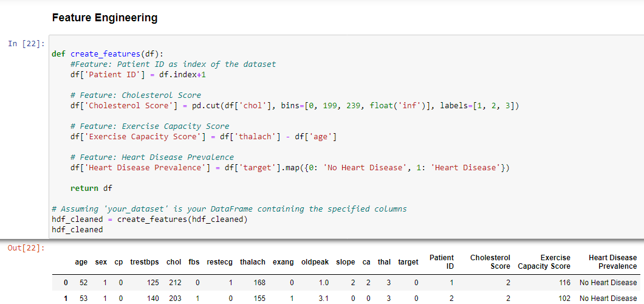The image size is (644, 304).
Task: Click the 'target' column header
Action: [408, 261]
